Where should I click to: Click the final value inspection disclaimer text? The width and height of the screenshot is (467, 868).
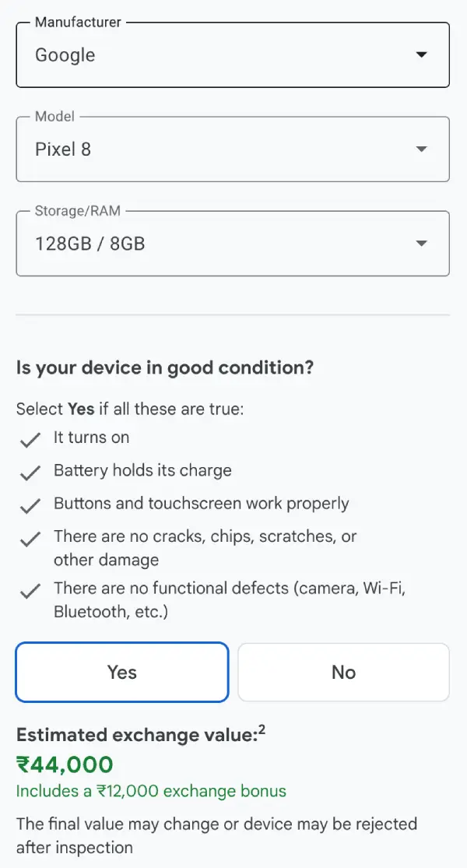216,835
